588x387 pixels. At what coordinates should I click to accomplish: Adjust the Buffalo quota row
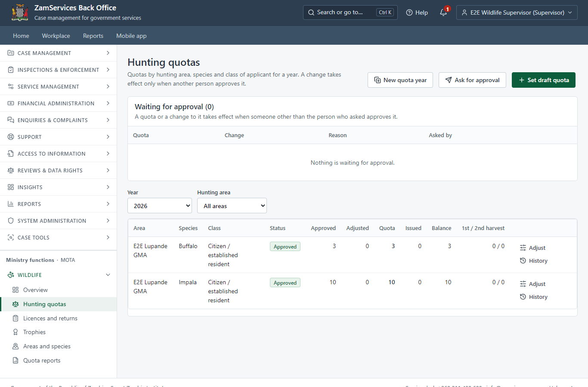533,248
